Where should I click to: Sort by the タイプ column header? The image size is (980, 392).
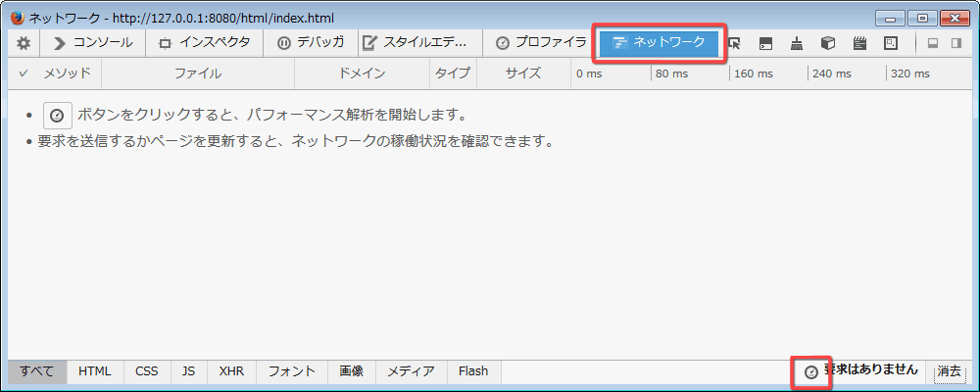click(x=453, y=73)
